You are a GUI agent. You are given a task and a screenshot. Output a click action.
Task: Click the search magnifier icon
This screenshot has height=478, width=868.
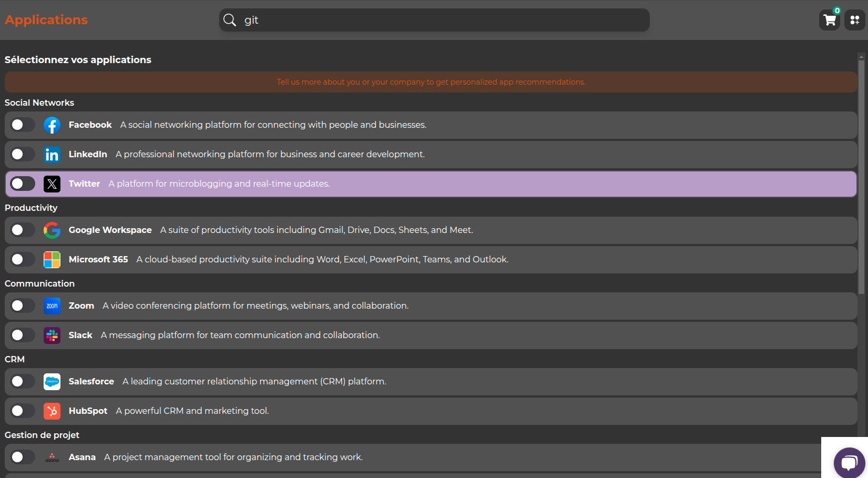click(230, 20)
